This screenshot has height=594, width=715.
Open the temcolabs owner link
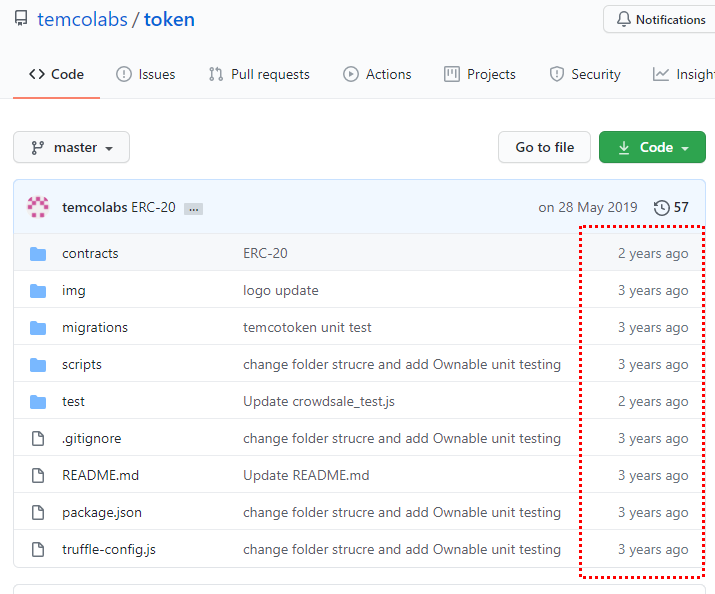click(x=83, y=20)
